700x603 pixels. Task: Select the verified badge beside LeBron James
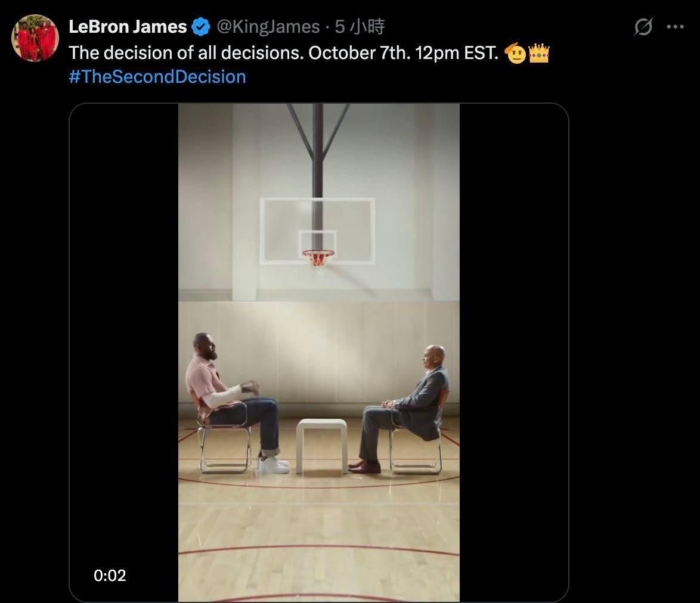click(x=200, y=26)
